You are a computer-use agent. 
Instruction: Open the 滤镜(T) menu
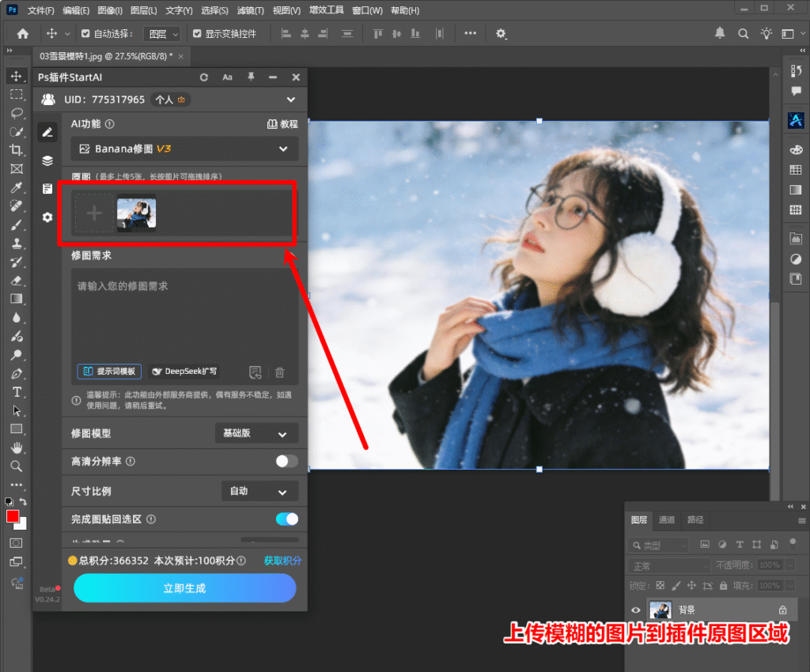click(250, 10)
